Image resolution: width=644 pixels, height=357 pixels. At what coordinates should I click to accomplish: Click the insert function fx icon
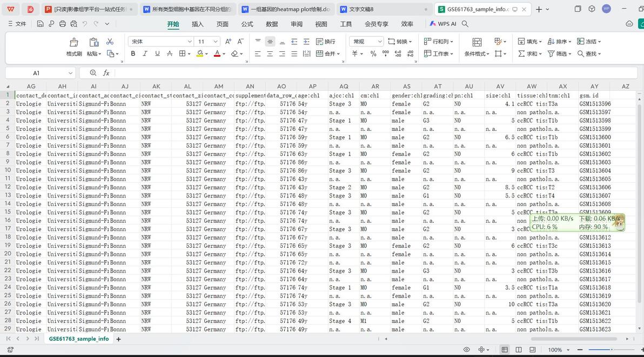(x=106, y=73)
